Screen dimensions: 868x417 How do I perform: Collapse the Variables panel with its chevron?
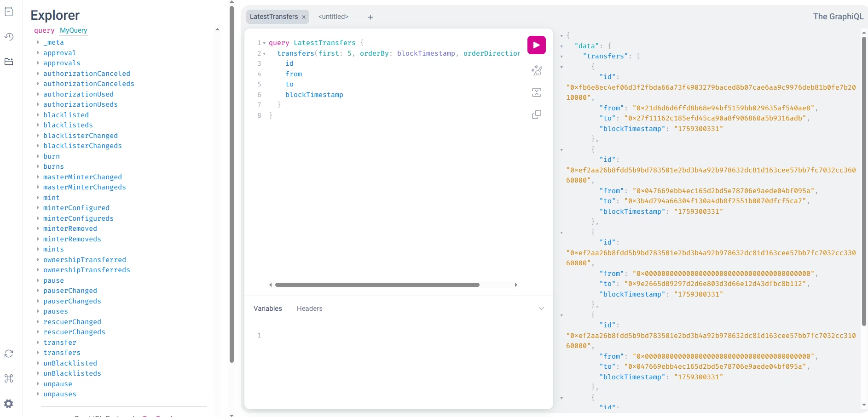(541, 308)
